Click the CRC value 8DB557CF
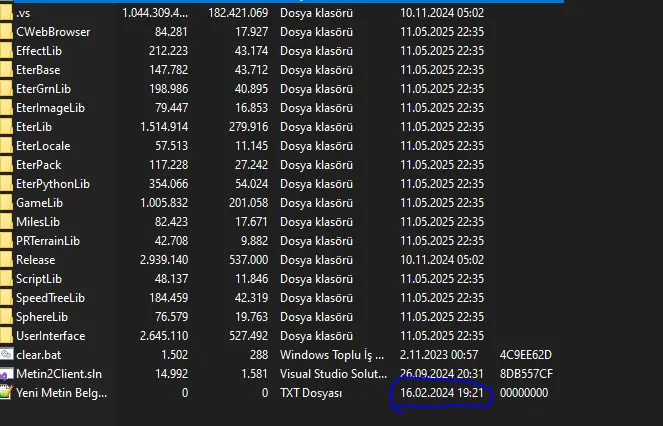663x426 pixels. pyautogui.click(x=526, y=374)
